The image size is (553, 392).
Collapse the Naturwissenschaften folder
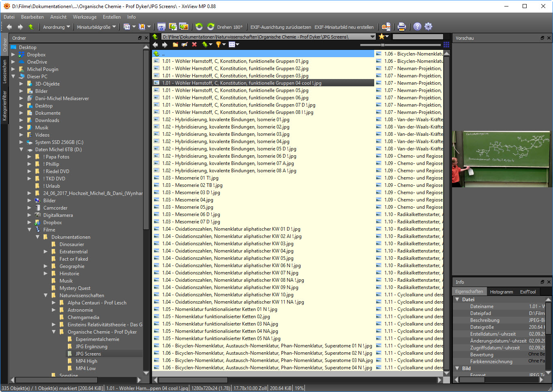(x=46, y=296)
